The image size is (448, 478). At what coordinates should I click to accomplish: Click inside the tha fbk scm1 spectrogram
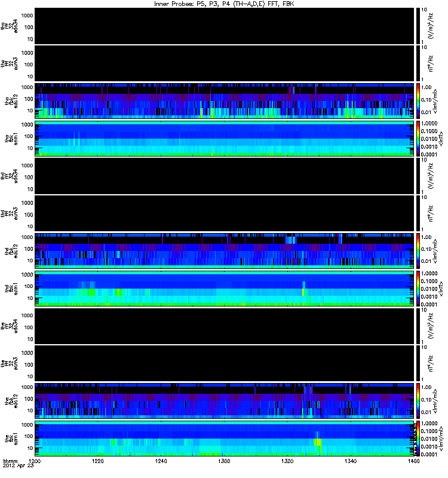point(225,139)
